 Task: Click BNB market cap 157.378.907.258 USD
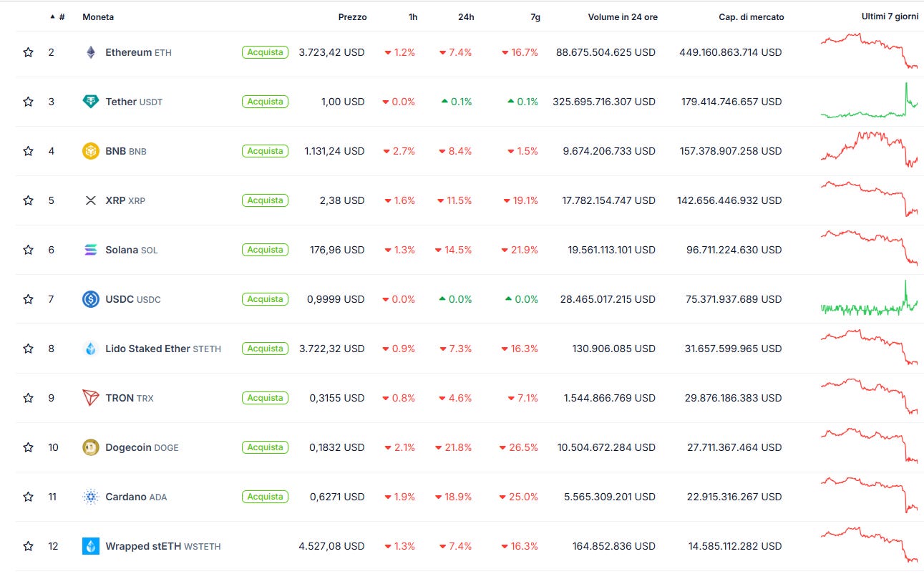731,151
